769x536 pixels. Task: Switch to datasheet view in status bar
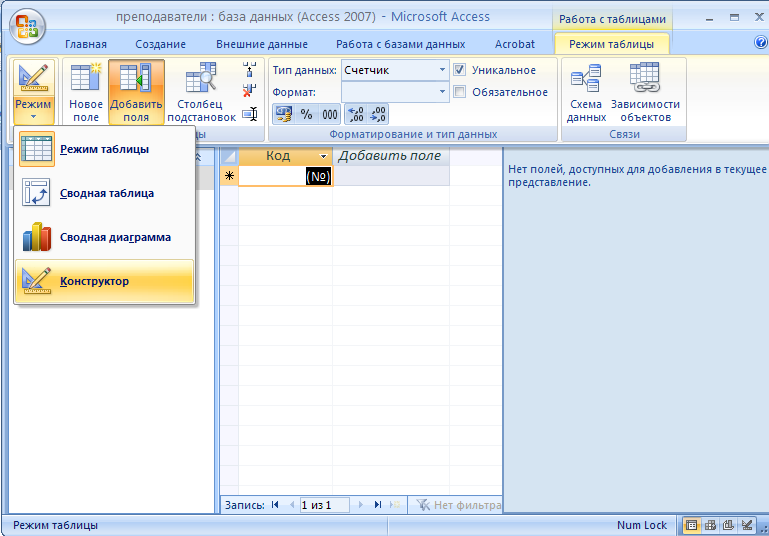(692, 526)
